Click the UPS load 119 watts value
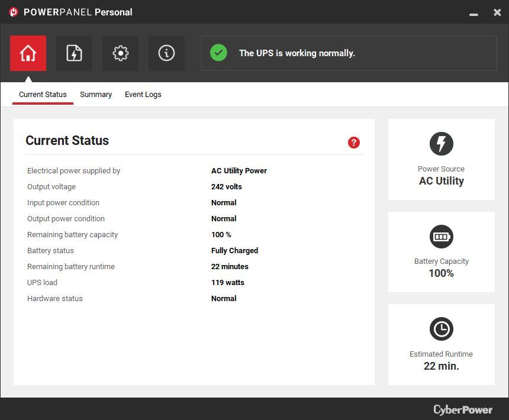Viewport: 509px width, 420px height. click(228, 282)
